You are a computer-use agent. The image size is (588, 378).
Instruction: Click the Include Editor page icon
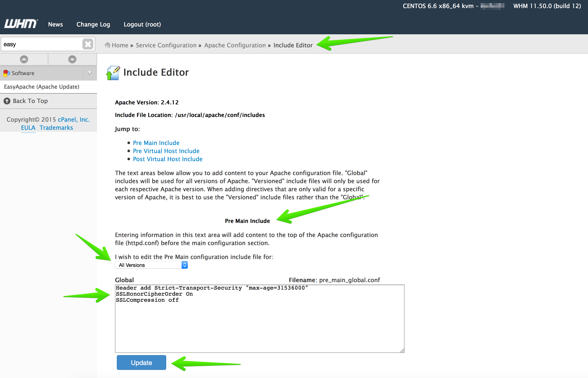pos(113,73)
